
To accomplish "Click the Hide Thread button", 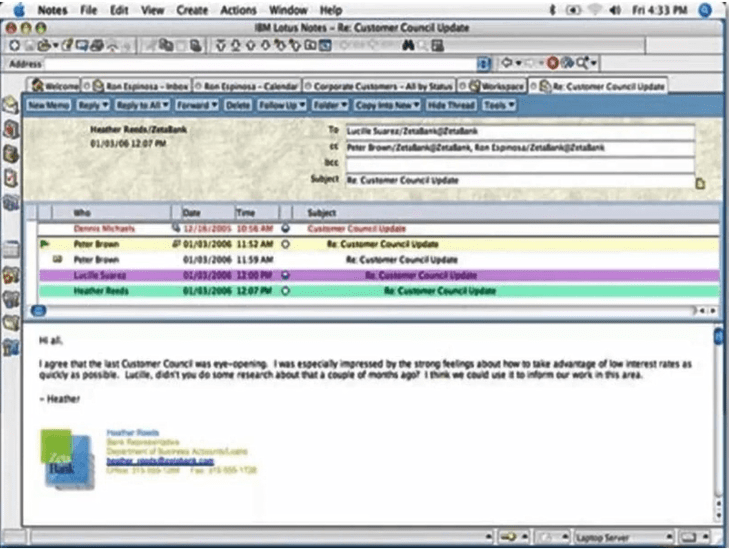I will tap(451, 104).
